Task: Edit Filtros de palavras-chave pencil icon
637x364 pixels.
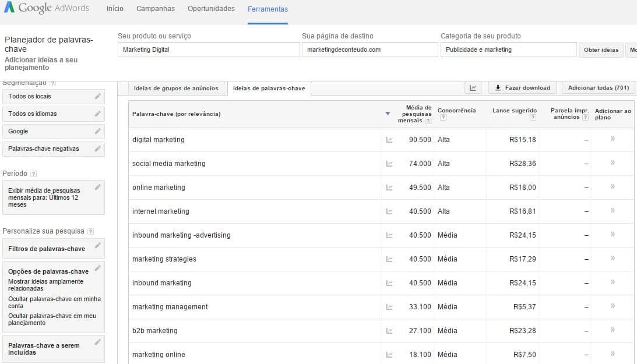Action: [x=97, y=246]
